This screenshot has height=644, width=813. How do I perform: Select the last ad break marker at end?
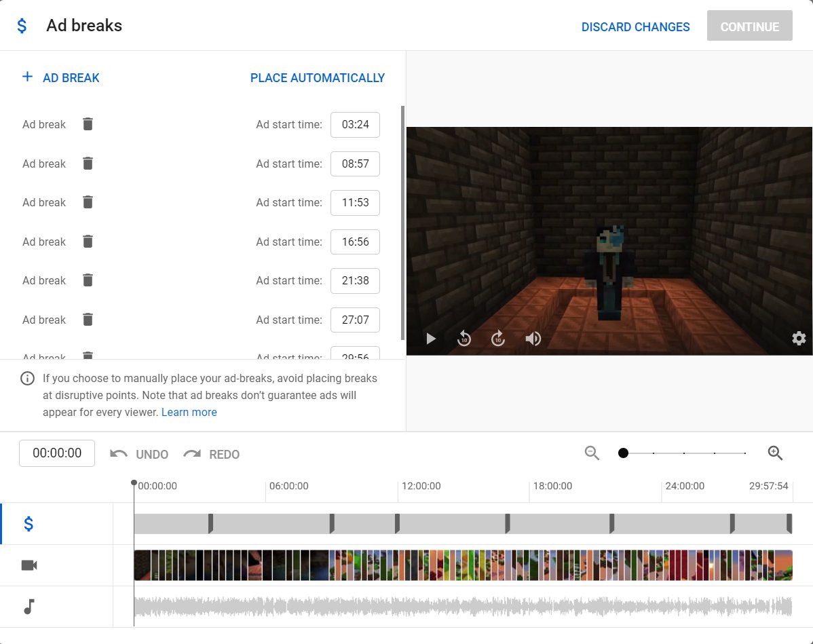(x=789, y=524)
